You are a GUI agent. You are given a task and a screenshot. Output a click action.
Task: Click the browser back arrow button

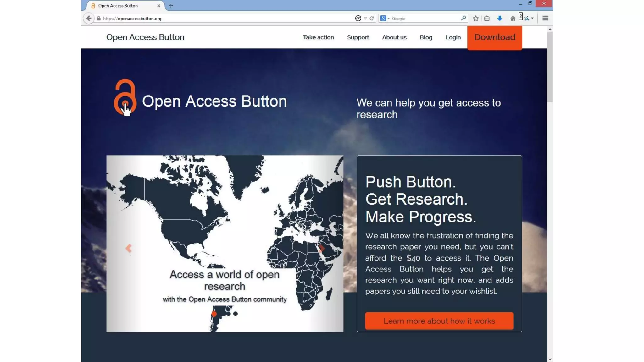89,18
